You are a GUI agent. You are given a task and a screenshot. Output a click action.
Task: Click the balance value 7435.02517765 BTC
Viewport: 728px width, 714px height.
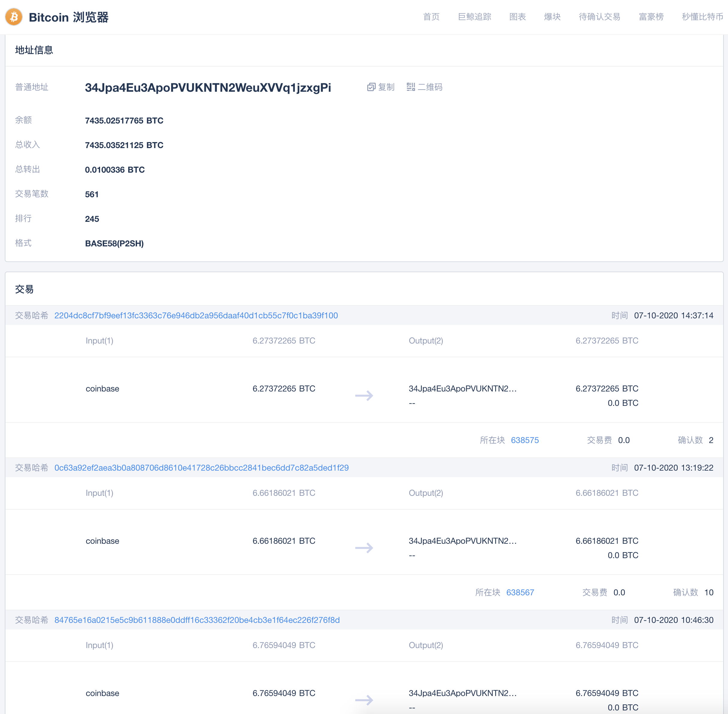124,120
